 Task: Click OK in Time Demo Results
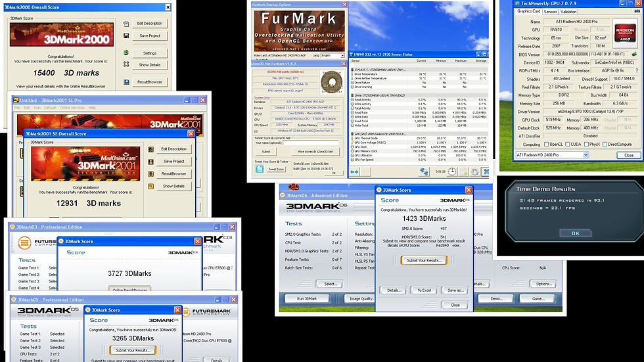coord(576,233)
